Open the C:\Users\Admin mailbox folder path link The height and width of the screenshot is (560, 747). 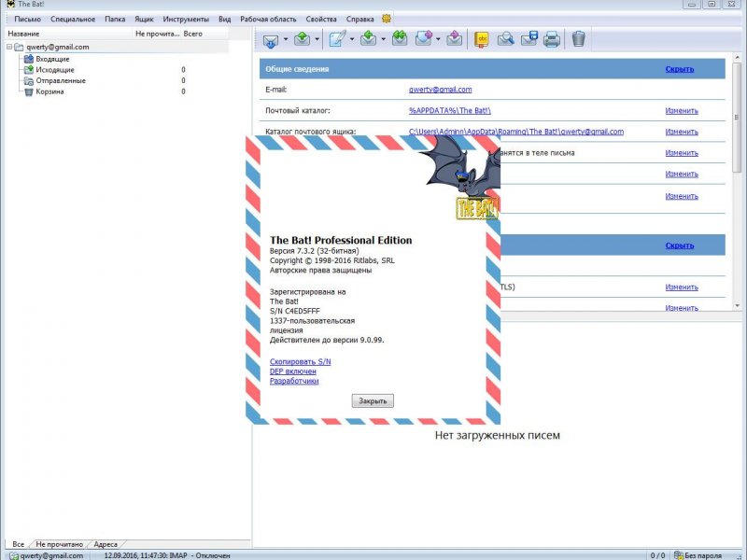516,132
